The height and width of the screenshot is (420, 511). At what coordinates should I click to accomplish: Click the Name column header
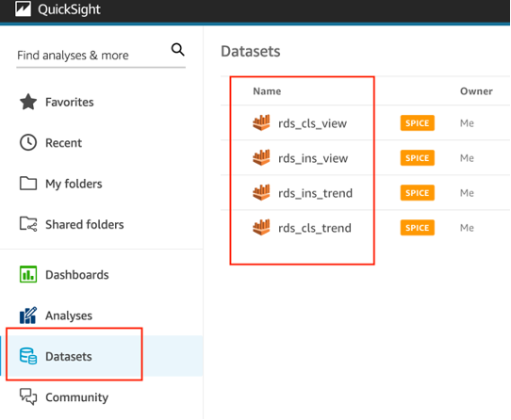[x=267, y=91]
